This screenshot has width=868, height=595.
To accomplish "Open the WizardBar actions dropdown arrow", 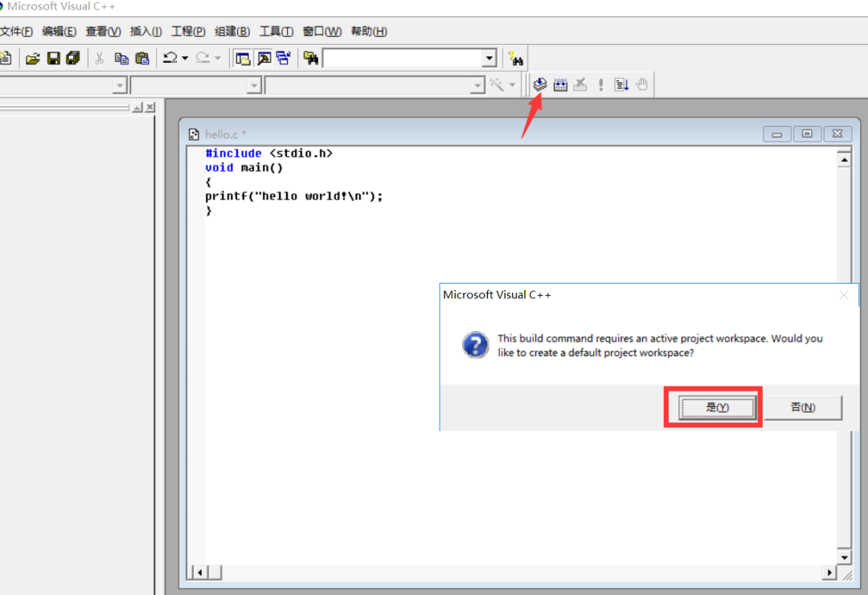I will click(x=513, y=84).
